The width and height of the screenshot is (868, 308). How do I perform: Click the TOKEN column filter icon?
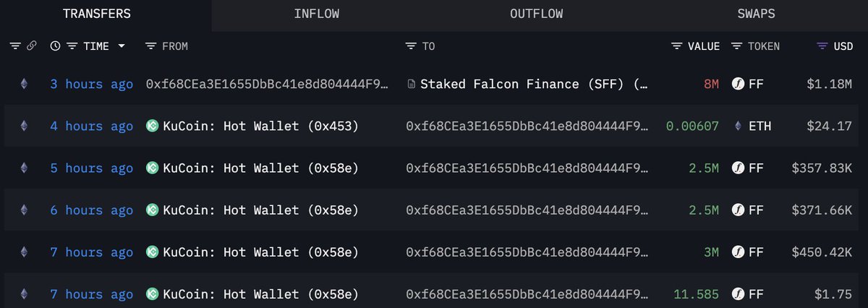tap(736, 46)
